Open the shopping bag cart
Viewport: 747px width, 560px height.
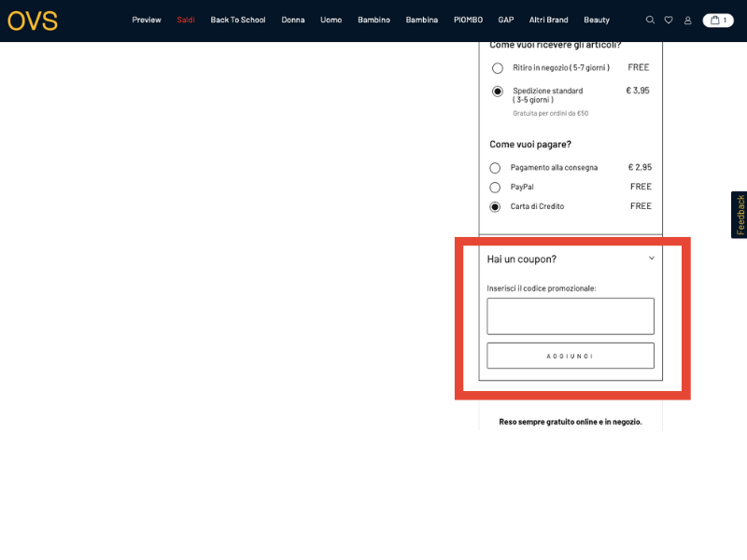tap(718, 20)
